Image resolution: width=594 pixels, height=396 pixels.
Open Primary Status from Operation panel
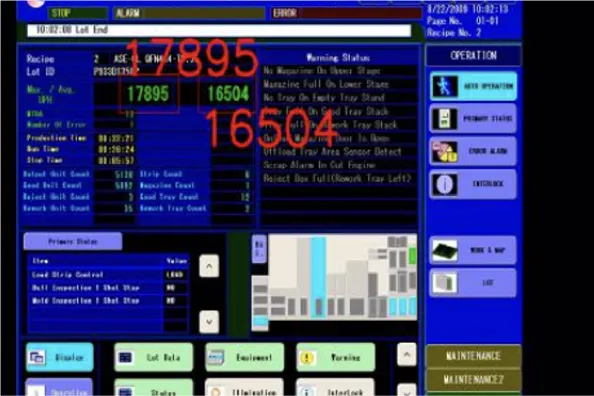coord(473,119)
